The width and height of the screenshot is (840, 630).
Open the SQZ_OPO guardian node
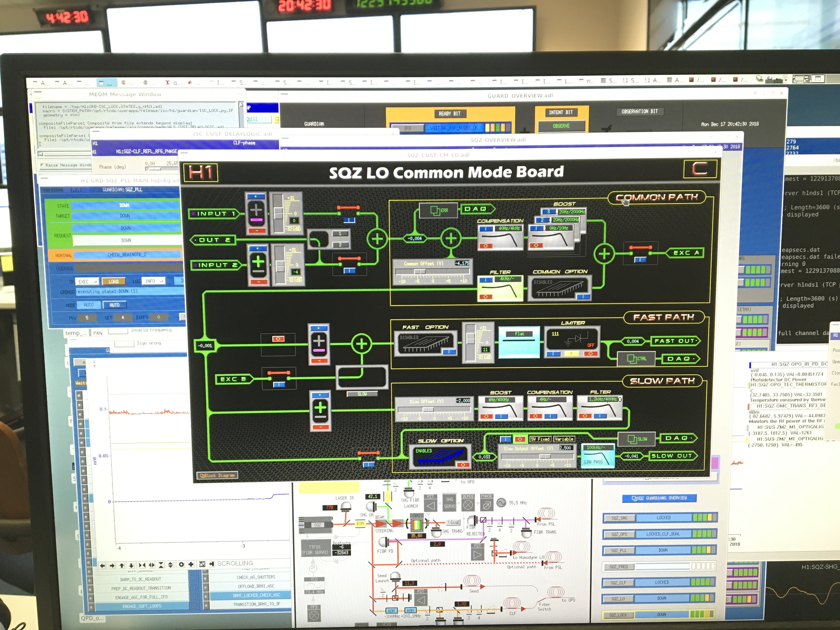pos(619,534)
